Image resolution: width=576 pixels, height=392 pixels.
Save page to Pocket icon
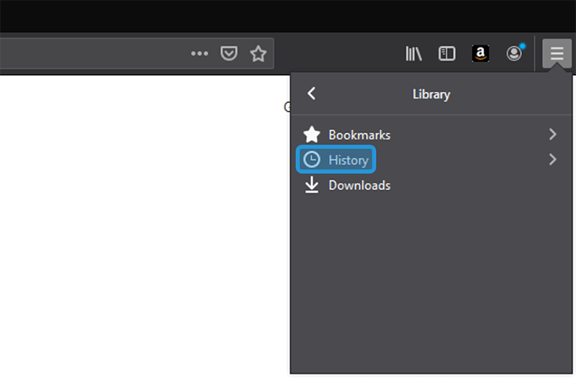tap(229, 54)
